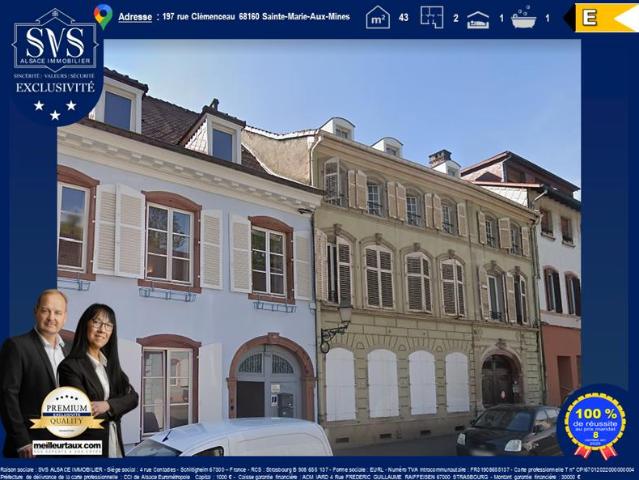The image size is (639, 480).
Task: Click the 100 % de réussite rosette
Action: click(x=595, y=425)
